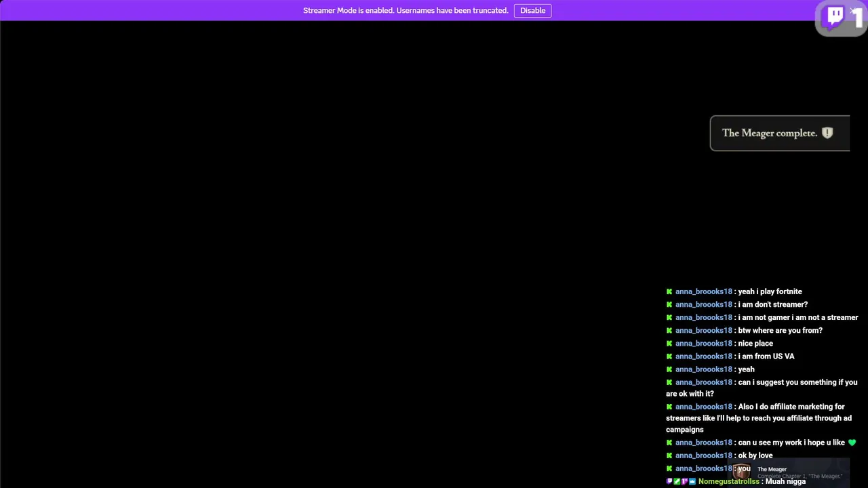Click the purple '1' subscriber badge beside Nomegustatrollss

coord(684,481)
